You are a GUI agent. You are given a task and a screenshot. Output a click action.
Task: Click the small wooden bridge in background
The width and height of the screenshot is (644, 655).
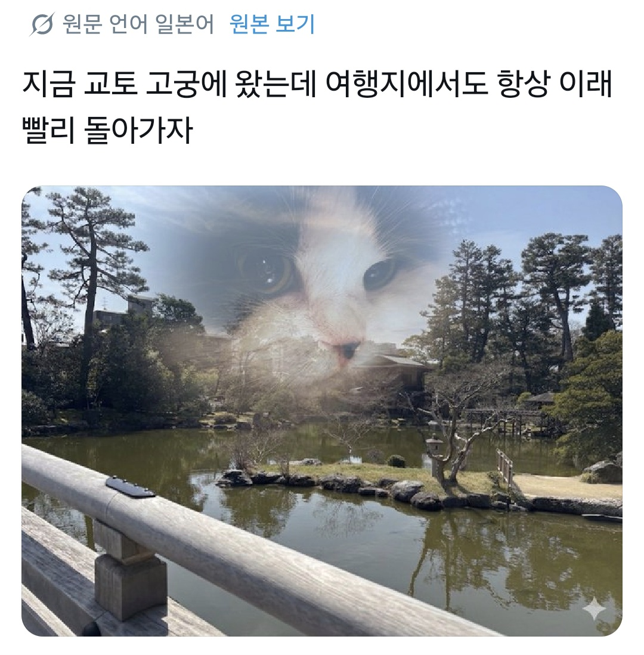tap(505, 419)
